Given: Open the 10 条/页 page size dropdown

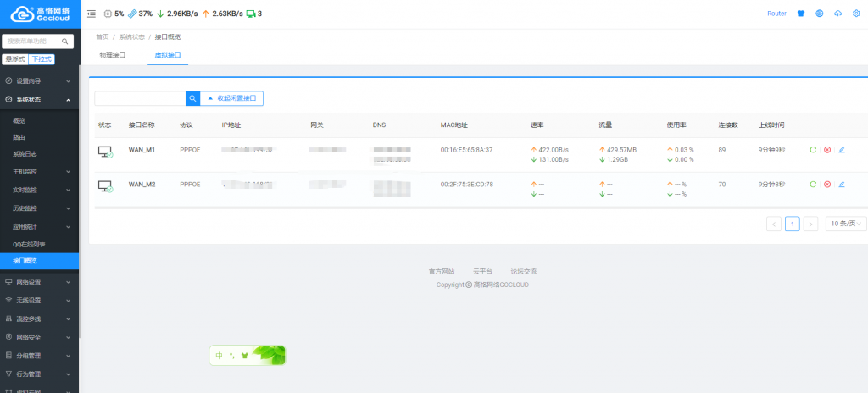Looking at the screenshot, I should point(845,224).
